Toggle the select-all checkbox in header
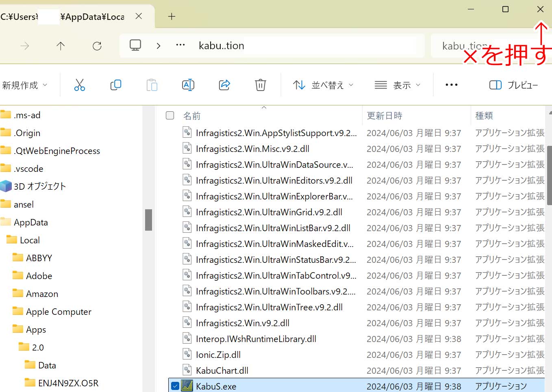Image resolution: width=552 pixels, height=392 pixels. [x=170, y=115]
